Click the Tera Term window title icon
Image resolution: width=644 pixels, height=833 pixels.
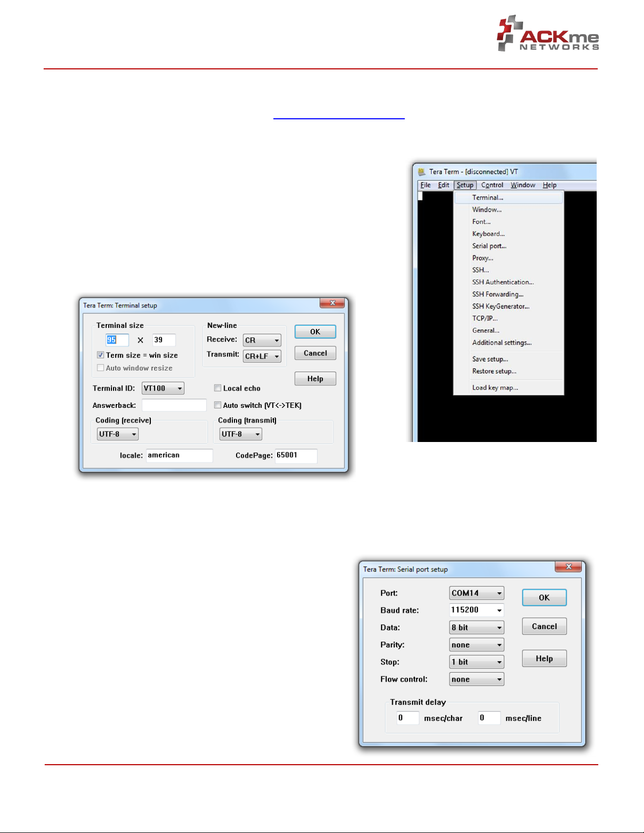coord(422,172)
